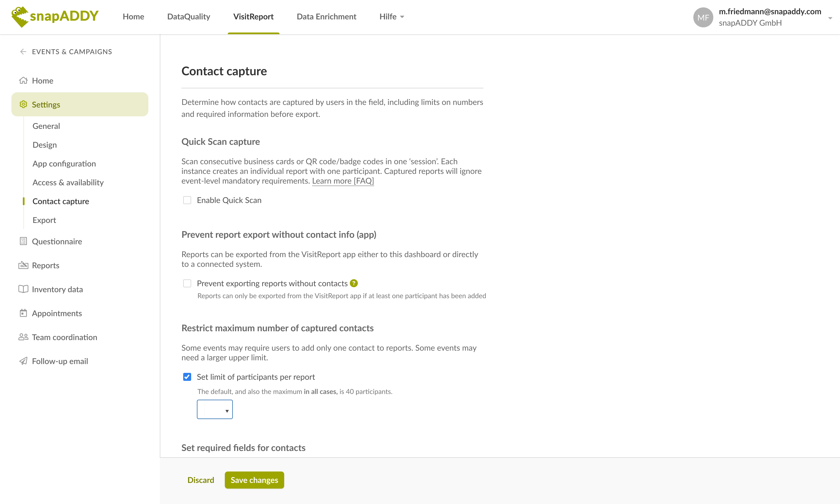The width and height of the screenshot is (840, 504).
Task: Select Export in Settings submenu
Action: (x=44, y=220)
